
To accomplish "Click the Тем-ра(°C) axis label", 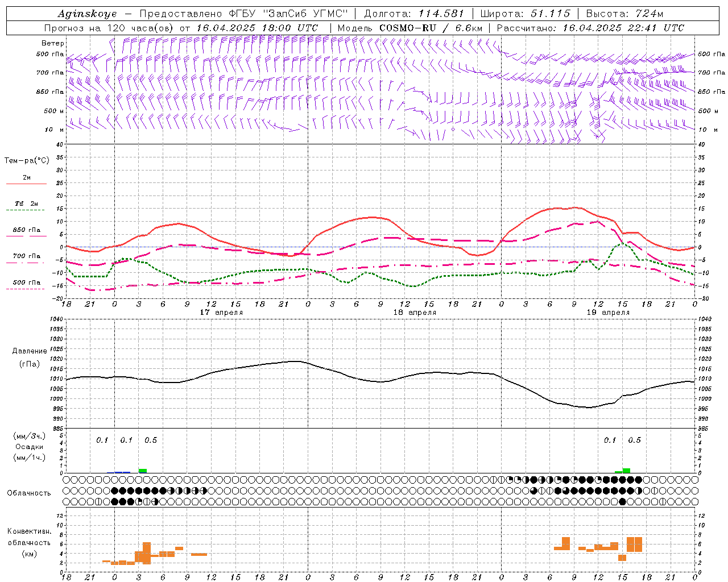I will 27,161.
